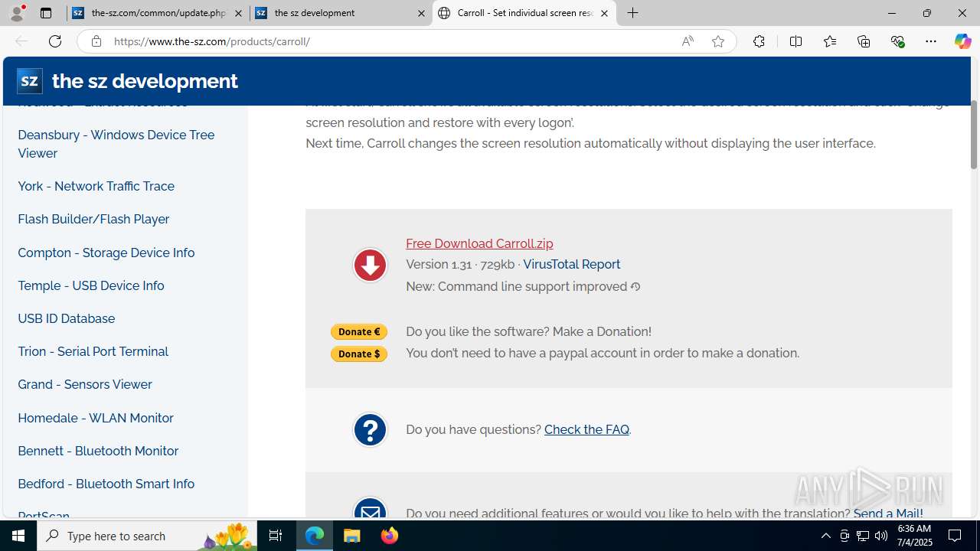This screenshot has height=551, width=980.
Task: Open Homedale - WLAN Monitor
Action: tap(96, 418)
